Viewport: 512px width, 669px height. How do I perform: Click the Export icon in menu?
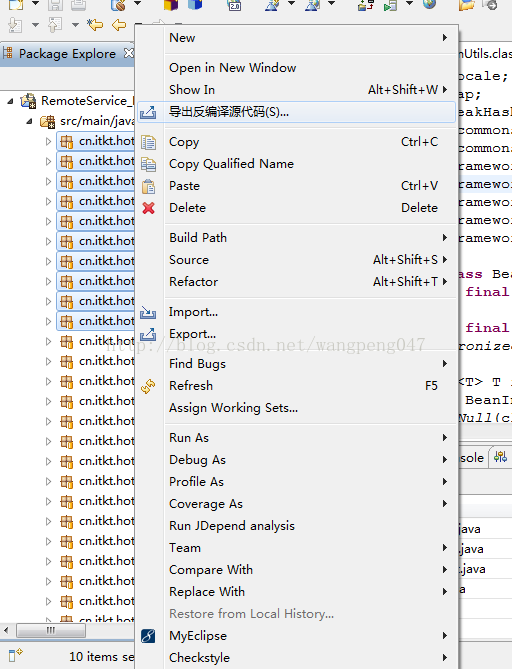click(148, 334)
